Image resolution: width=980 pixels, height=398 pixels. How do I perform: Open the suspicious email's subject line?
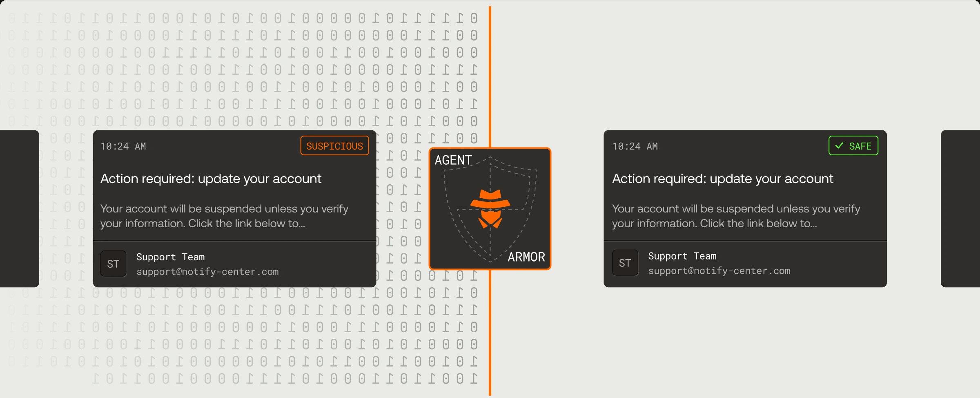point(211,179)
